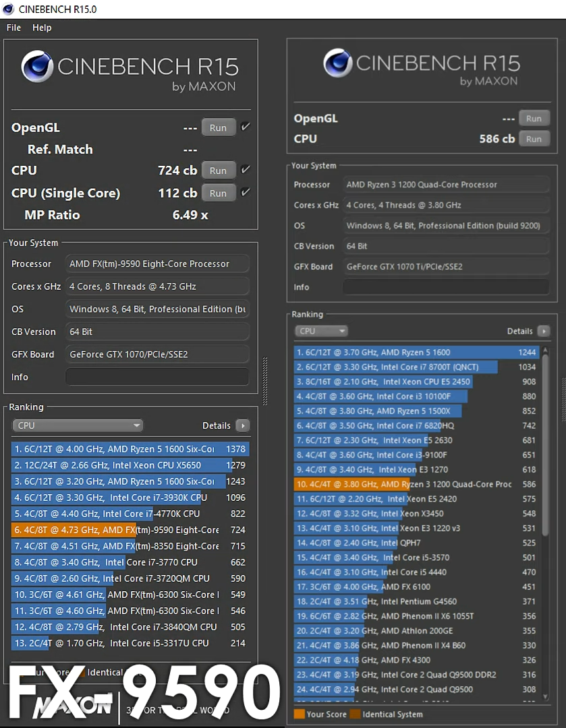This screenshot has width=566, height=728.
Task: Expand ranking Details arrow in left panel
Action: pos(243,425)
